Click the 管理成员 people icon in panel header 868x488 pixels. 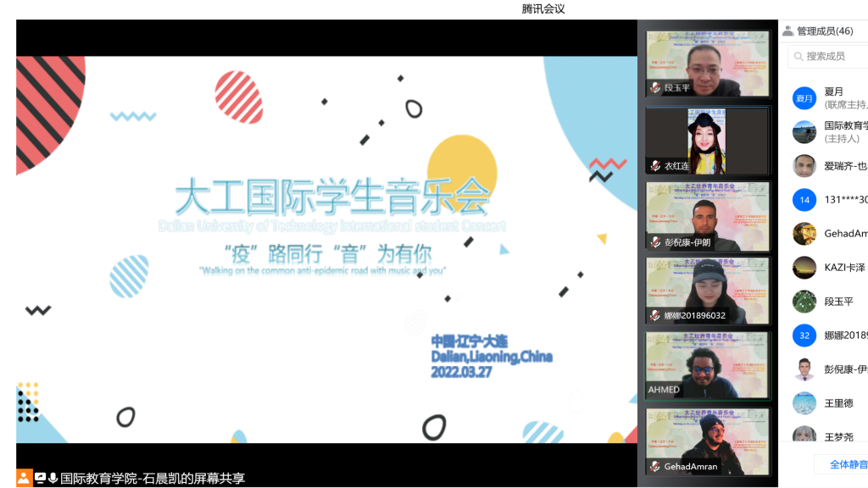tap(788, 31)
